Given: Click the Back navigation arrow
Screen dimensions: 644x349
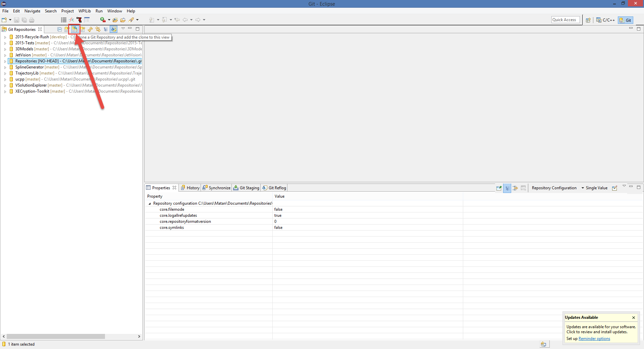Looking at the screenshot, I should point(185,20).
